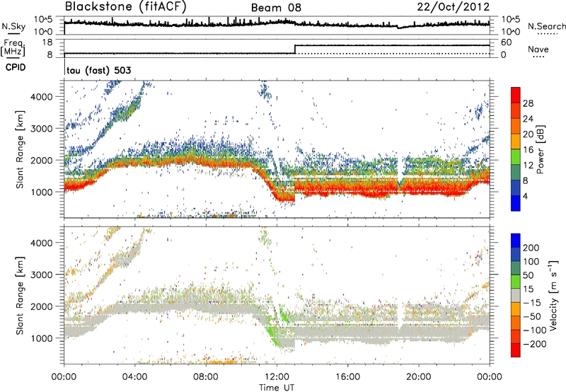Click the '24' value on Power colorbar
This screenshot has height=392, width=566.
pyautogui.click(x=528, y=119)
